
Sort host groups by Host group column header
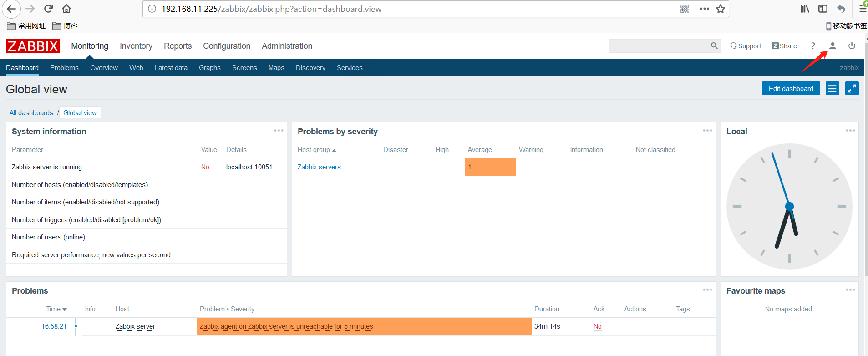pyautogui.click(x=317, y=150)
